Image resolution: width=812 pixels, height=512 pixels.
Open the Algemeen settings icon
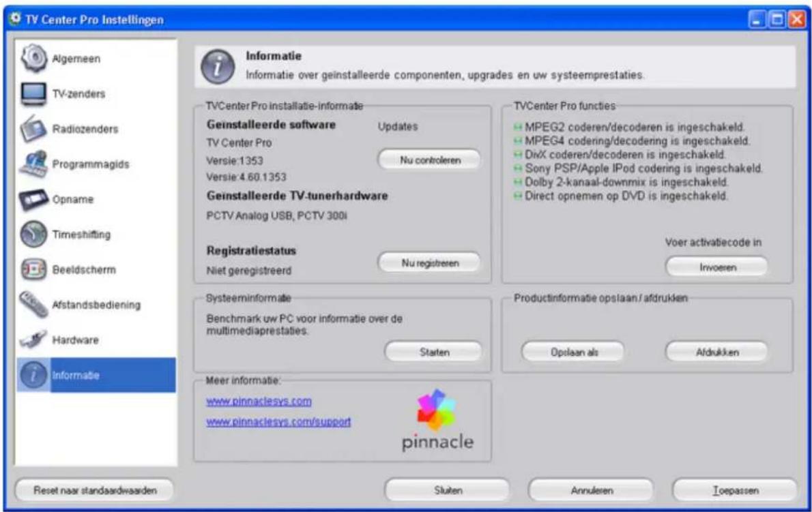point(33,58)
